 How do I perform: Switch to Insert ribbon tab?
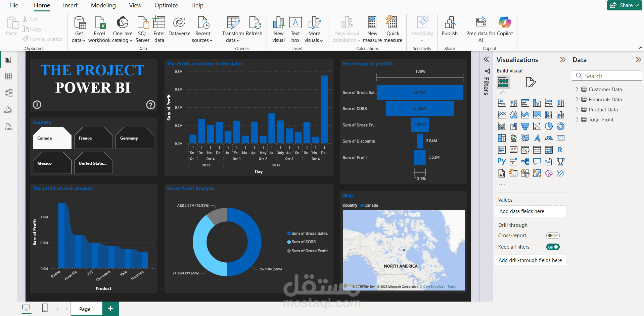70,5
